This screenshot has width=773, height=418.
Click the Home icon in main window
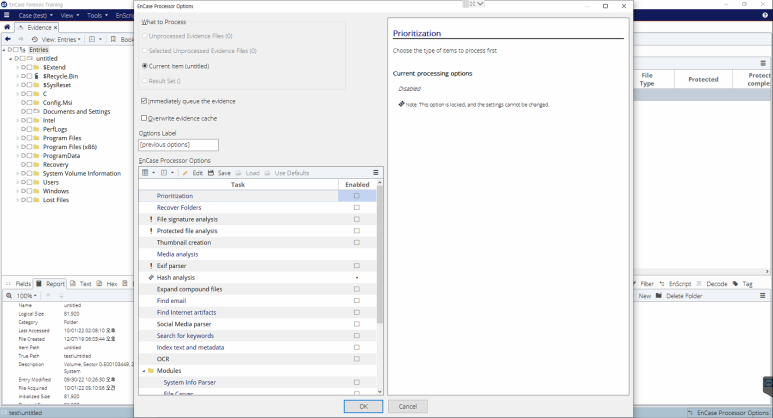point(7,27)
